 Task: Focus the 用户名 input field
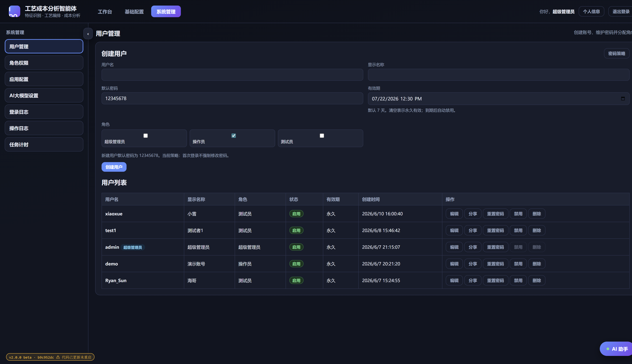[x=232, y=75]
